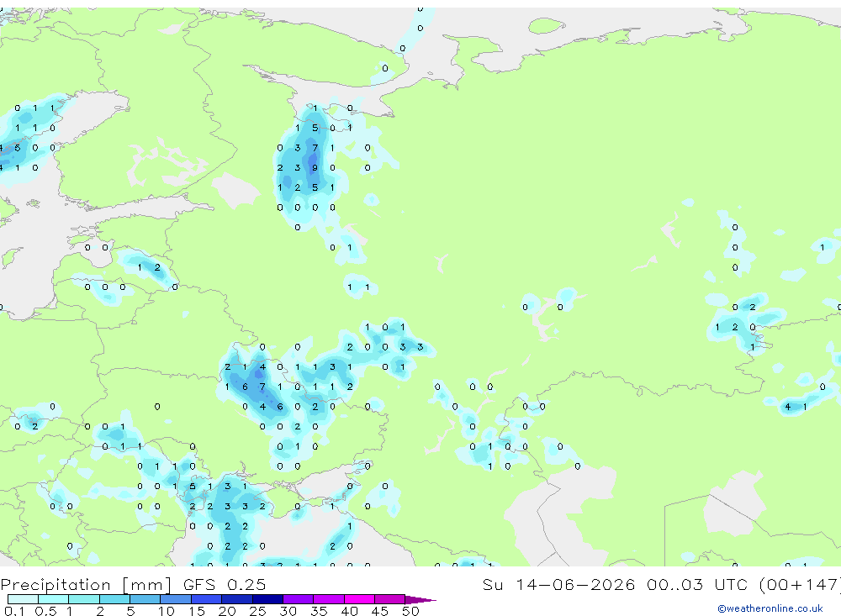Viewport: 841px width, 616px height.
Task: Click the 20–25 mm legend color box
Action: point(237,599)
